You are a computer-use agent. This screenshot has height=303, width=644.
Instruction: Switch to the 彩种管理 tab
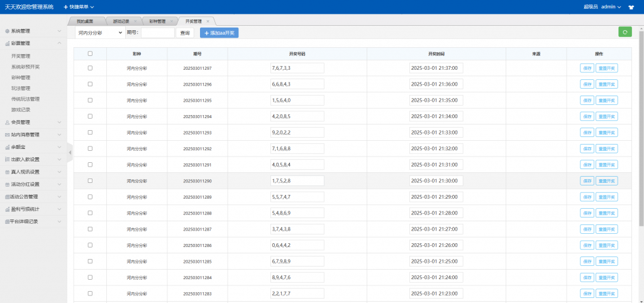[x=157, y=21]
